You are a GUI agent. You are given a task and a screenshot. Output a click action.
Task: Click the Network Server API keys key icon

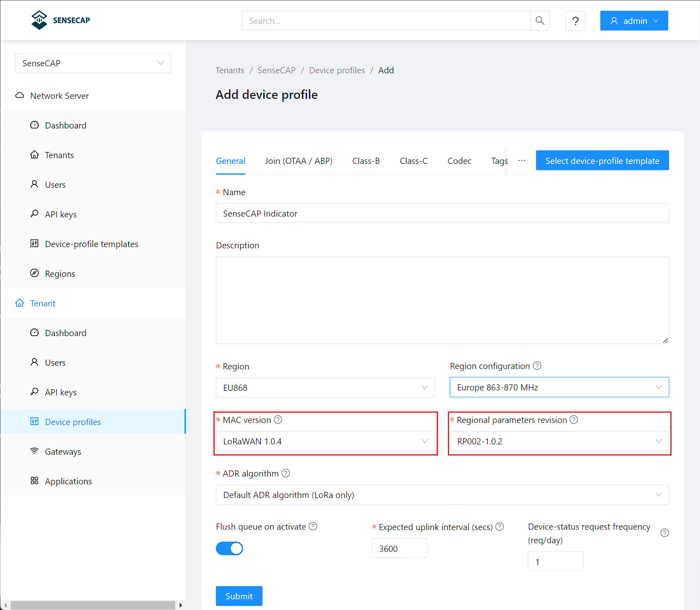click(35, 214)
